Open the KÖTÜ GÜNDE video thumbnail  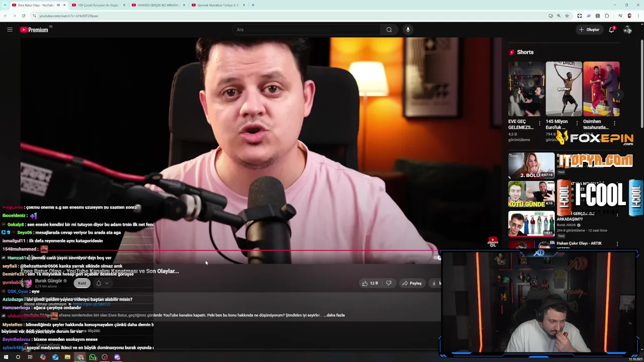pyautogui.click(x=531, y=195)
